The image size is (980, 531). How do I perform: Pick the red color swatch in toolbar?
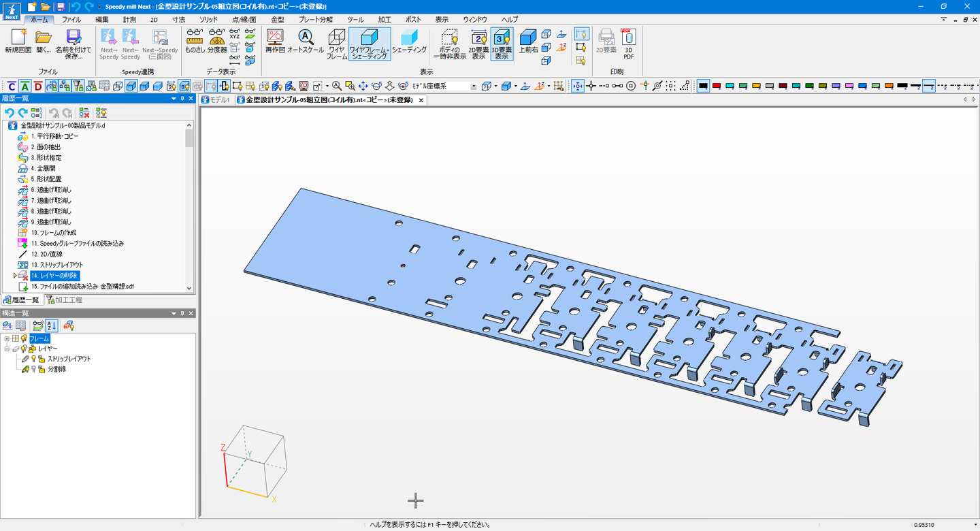tap(717, 86)
